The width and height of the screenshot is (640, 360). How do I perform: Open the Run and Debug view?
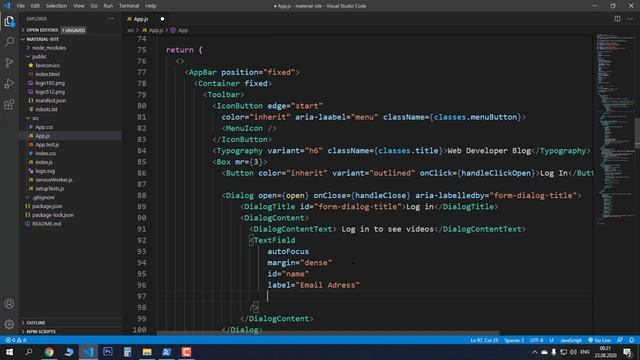click(9, 84)
